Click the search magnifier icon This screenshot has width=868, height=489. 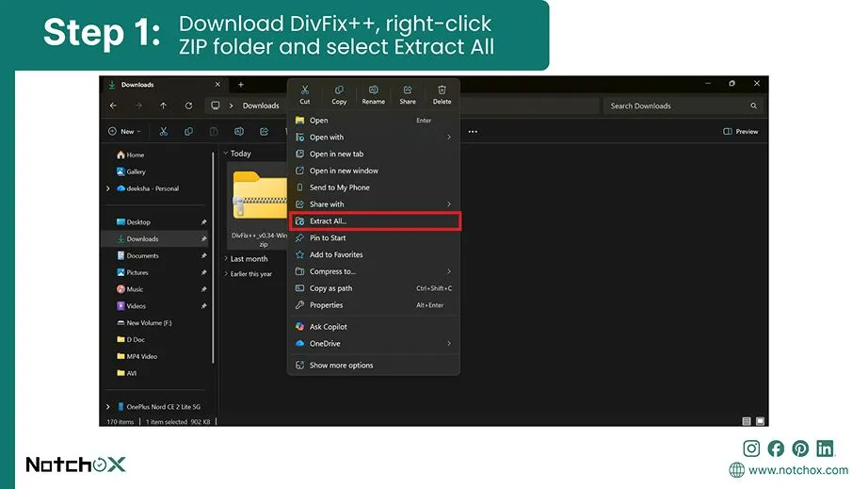tap(753, 106)
